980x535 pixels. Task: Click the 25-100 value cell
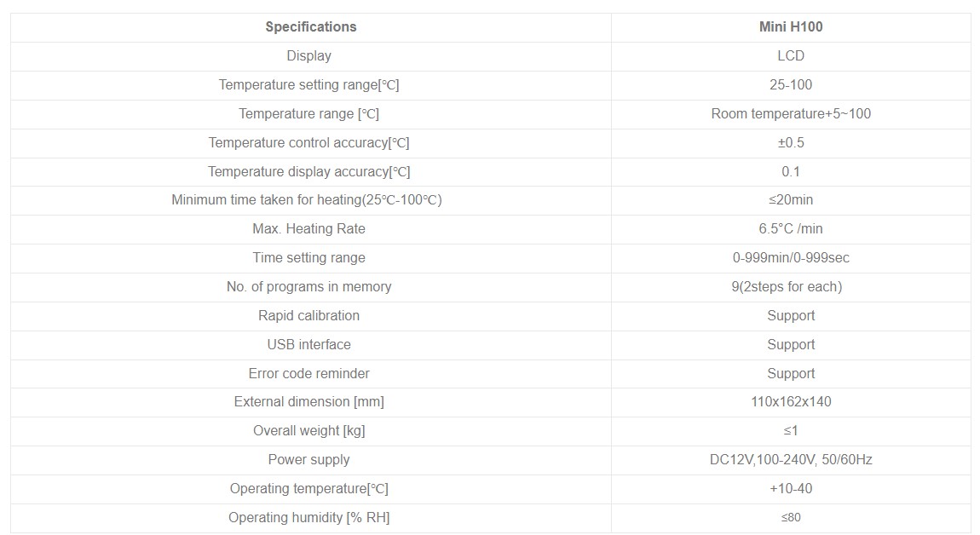[790, 84]
